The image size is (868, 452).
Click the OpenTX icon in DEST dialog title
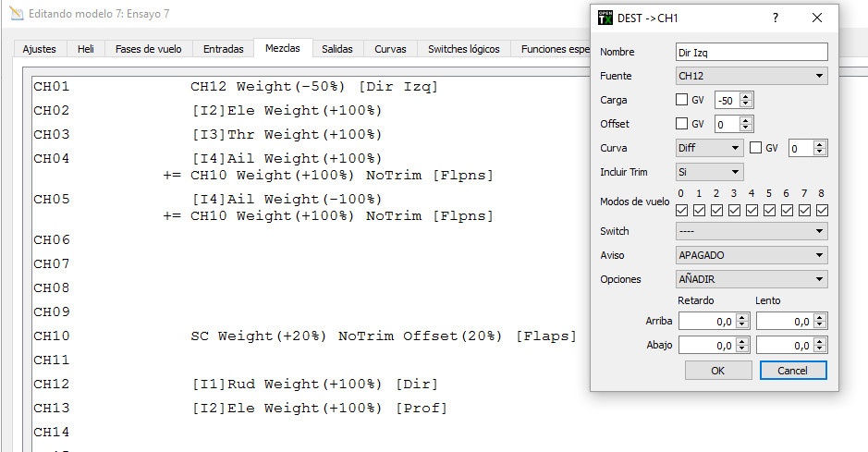[x=605, y=18]
